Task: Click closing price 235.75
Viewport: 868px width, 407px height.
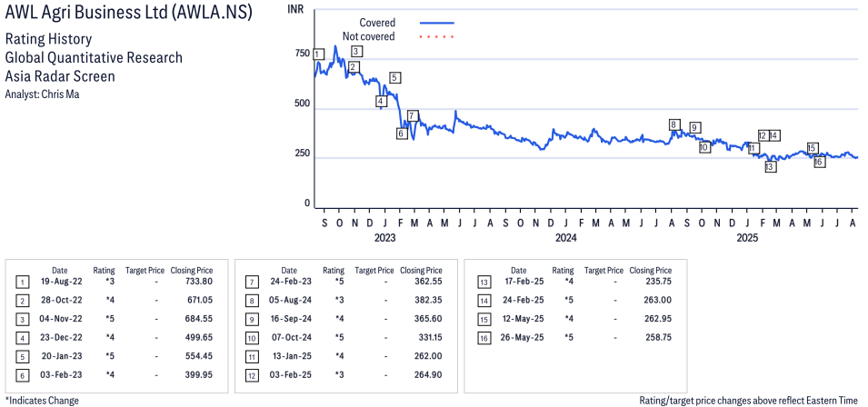Action: (659, 282)
